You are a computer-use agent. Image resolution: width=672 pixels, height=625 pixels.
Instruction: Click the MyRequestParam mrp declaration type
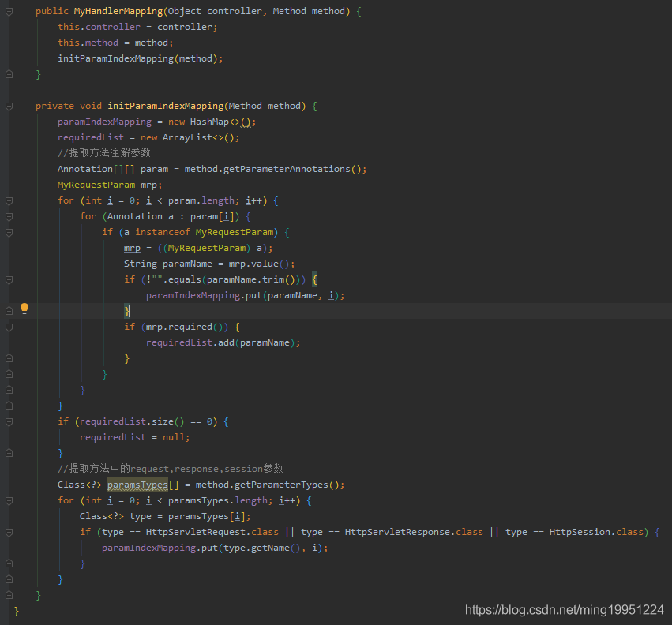pos(96,185)
